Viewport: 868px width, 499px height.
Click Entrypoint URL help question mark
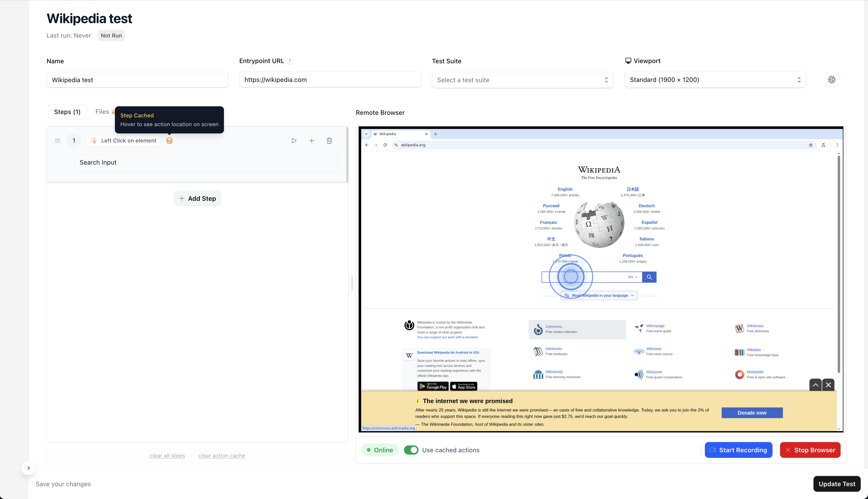click(x=290, y=61)
